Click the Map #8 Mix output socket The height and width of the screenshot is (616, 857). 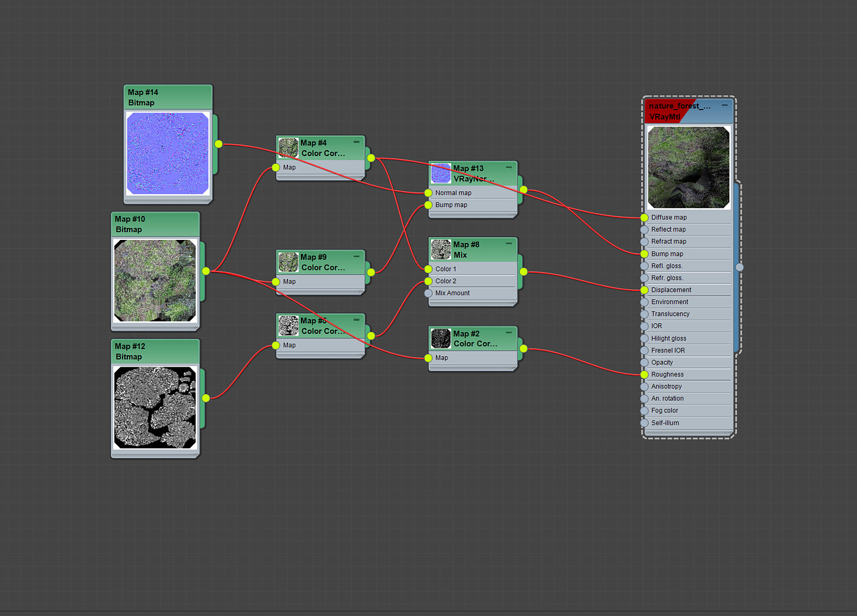click(523, 272)
